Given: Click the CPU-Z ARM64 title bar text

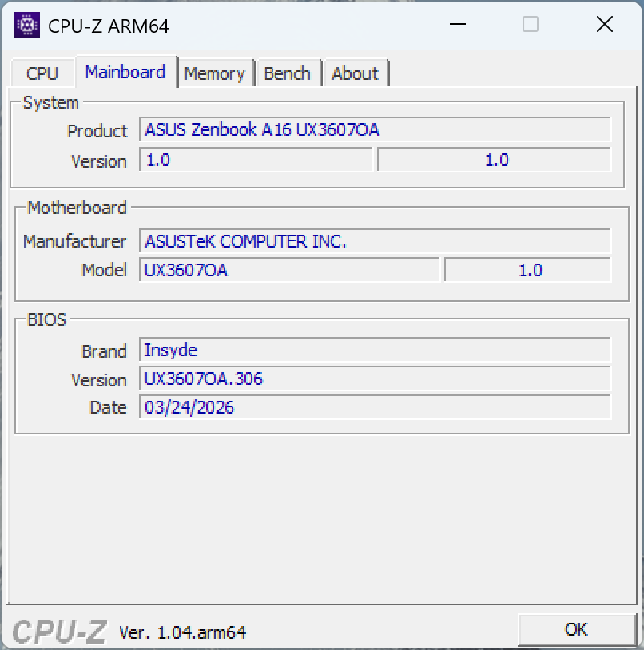Looking at the screenshot, I should coord(109,26).
